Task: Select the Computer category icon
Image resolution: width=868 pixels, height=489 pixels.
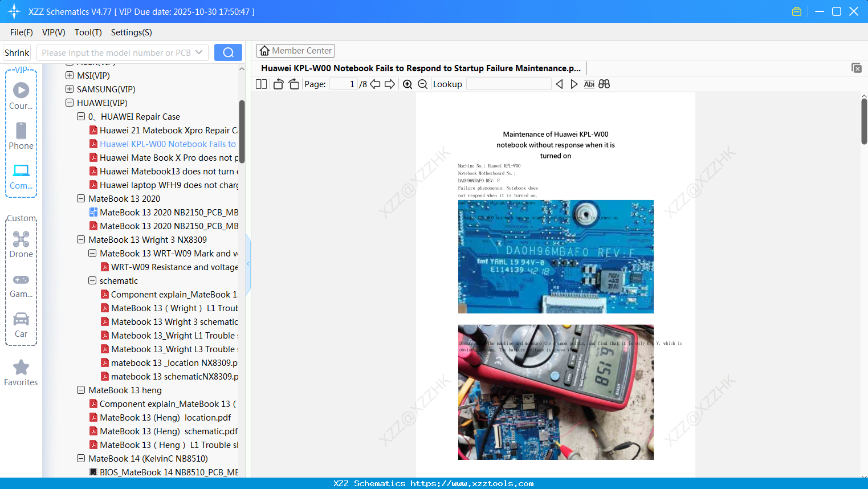Action: [x=21, y=176]
